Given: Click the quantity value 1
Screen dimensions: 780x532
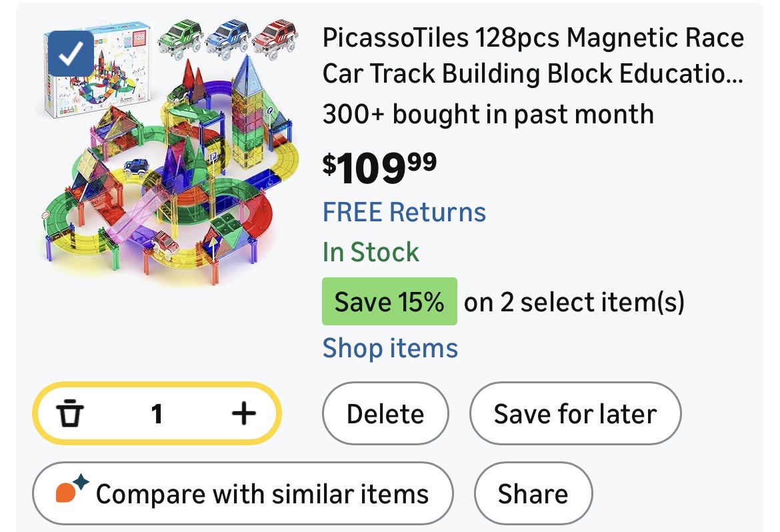Looking at the screenshot, I should (x=157, y=414).
